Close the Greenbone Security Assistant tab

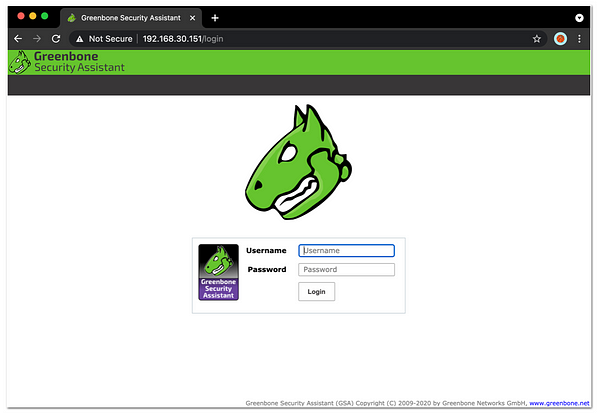[x=192, y=18]
